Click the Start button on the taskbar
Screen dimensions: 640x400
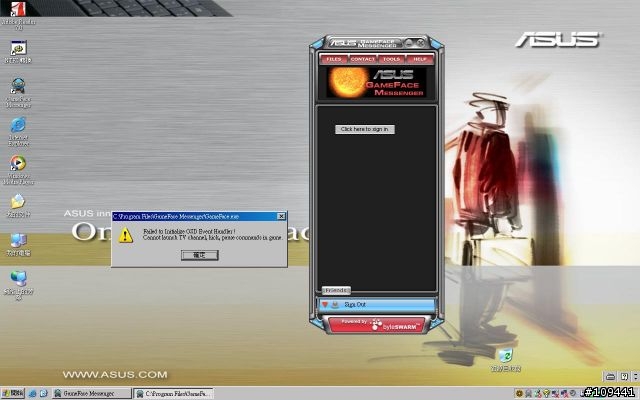(x=13, y=393)
